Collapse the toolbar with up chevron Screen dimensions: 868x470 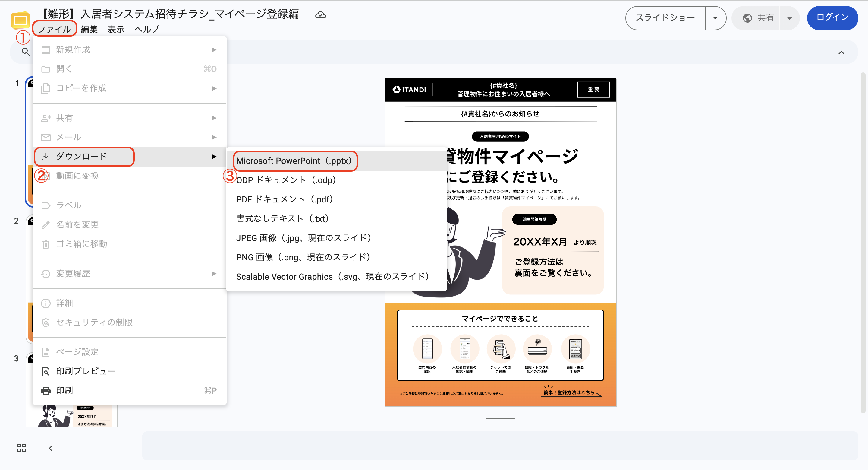[841, 52]
